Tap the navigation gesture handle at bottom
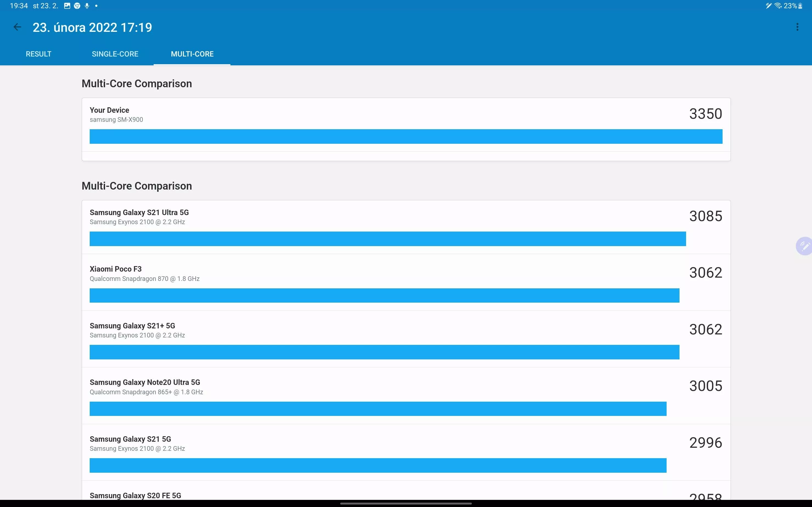 pyautogui.click(x=406, y=503)
